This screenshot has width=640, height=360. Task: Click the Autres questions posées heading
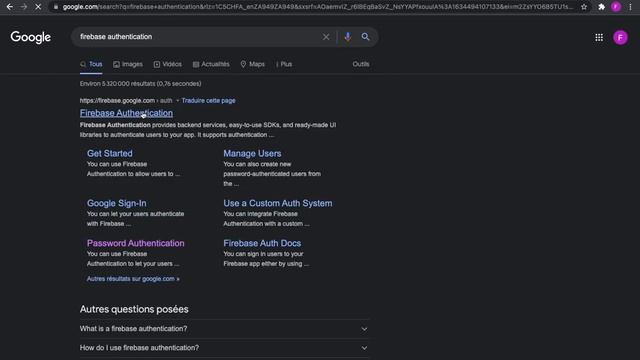(134, 309)
